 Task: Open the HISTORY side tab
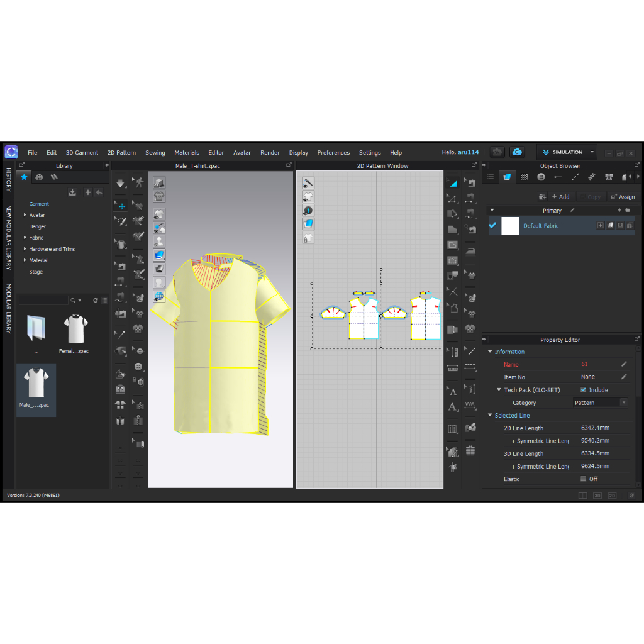pyautogui.click(x=9, y=179)
